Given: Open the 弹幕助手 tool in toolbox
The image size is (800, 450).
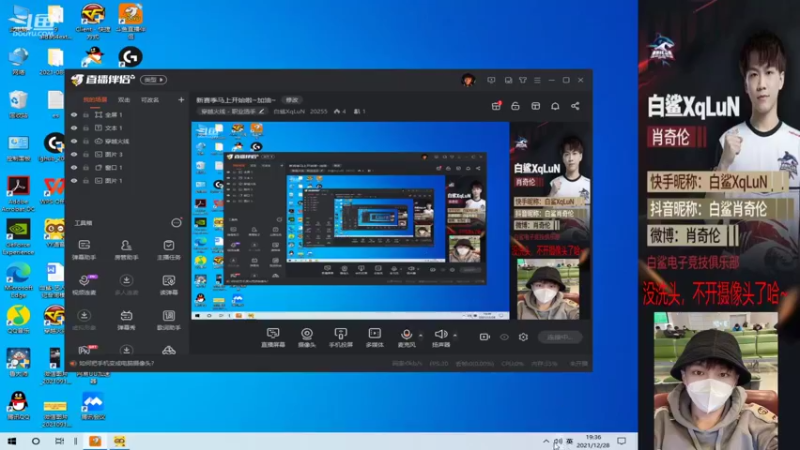Looking at the screenshot, I should pyautogui.click(x=84, y=249).
